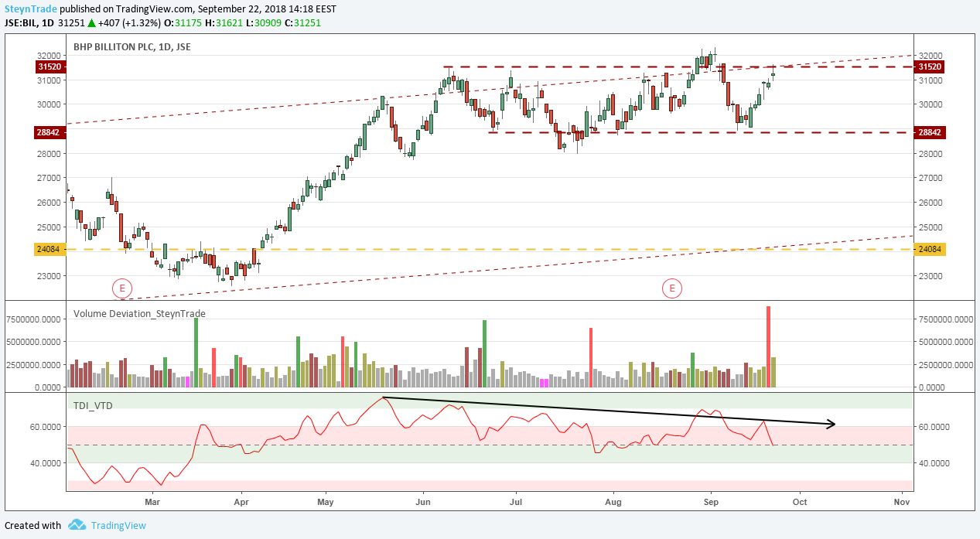Viewport: 980px width, 539px height.
Task: Click the earnings E marker near August
Action: tap(671, 288)
